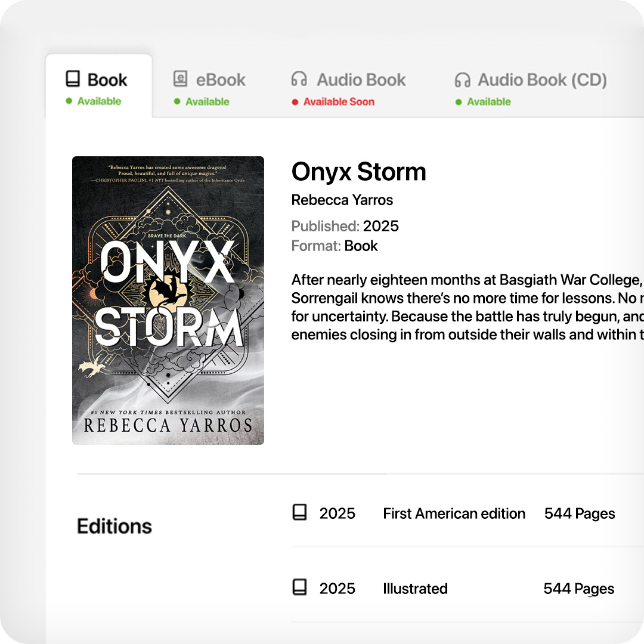Click the Audio Book headphones icon
Screen dimensions: 644x644
click(299, 79)
